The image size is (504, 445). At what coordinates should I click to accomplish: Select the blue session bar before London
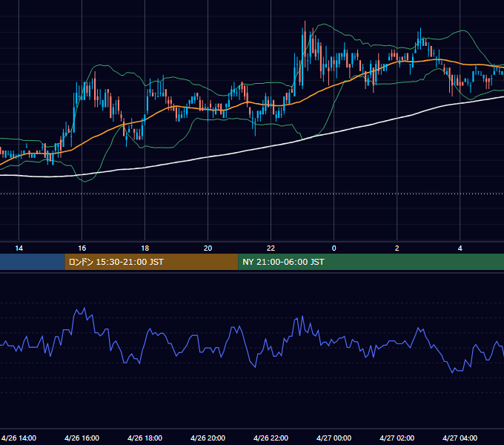point(33,262)
